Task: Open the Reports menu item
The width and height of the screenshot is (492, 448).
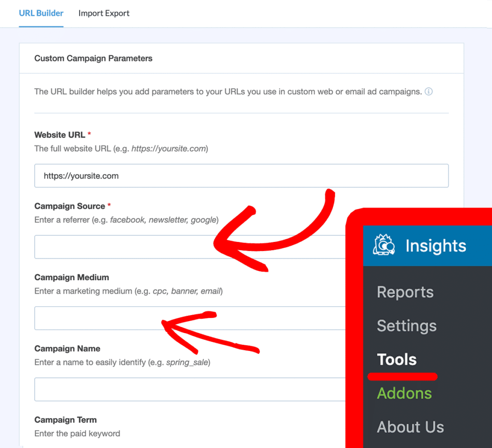Action: pyautogui.click(x=405, y=292)
